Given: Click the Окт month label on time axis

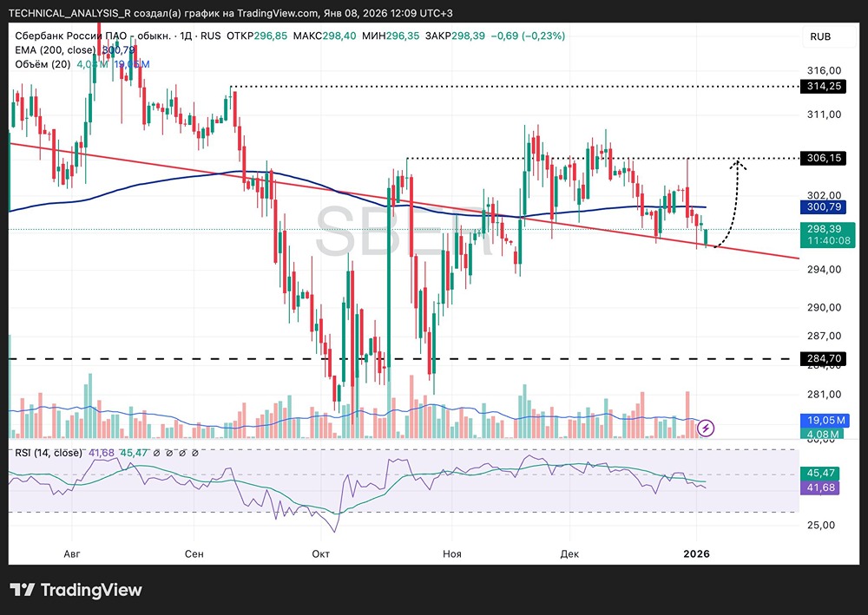Looking at the screenshot, I should pyautogui.click(x=321, y=553).
